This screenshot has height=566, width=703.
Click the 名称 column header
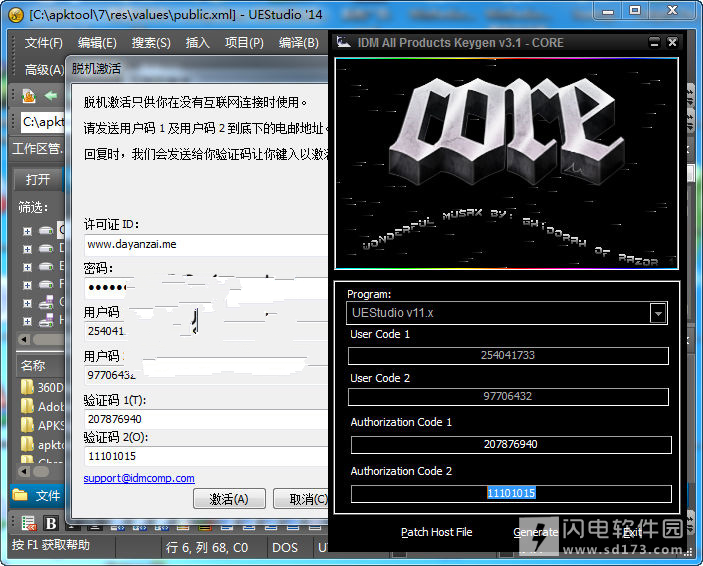pyautogui.click(x=40, y=366)
